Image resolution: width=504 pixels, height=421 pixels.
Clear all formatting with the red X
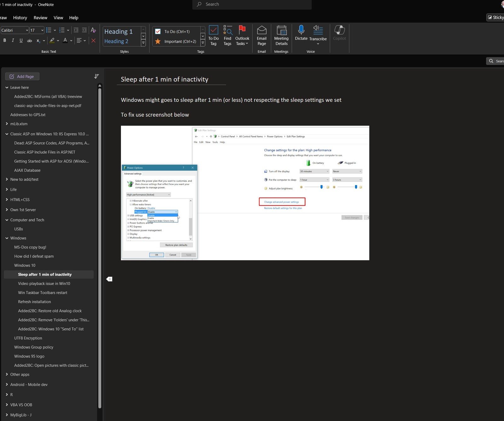(x=94, y=40)
